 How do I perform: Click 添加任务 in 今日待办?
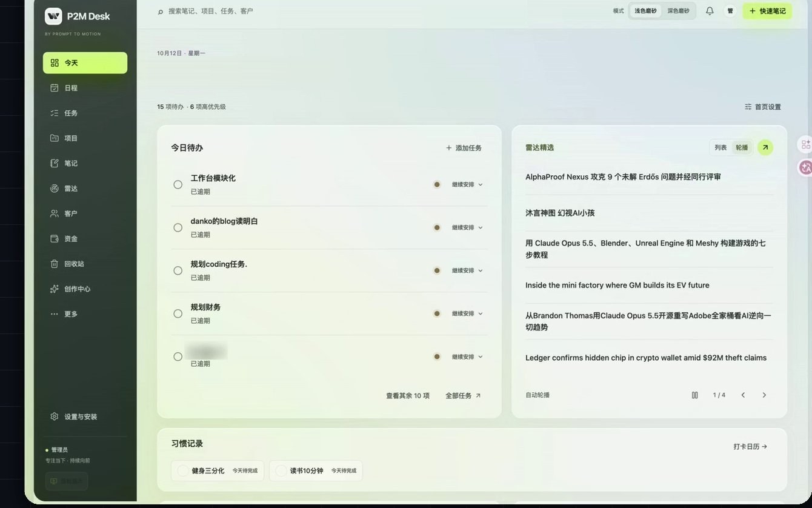464,148
